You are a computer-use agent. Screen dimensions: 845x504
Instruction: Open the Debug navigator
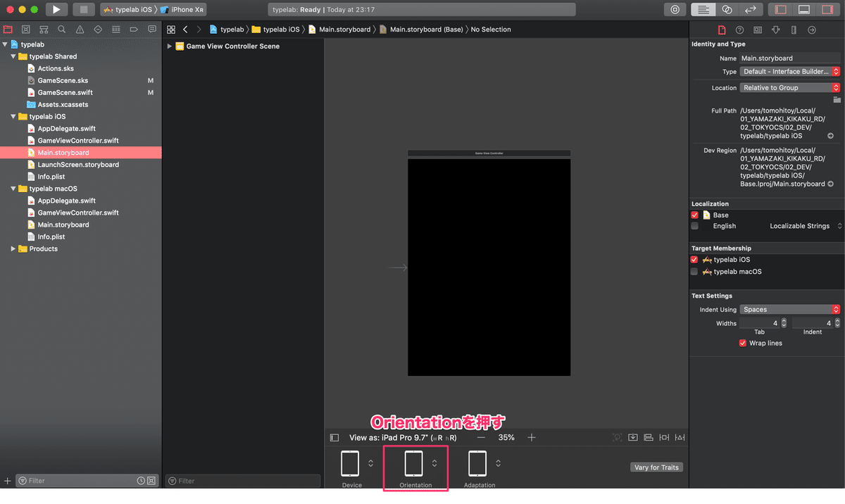pyautogui.click(x=115, y=30)
